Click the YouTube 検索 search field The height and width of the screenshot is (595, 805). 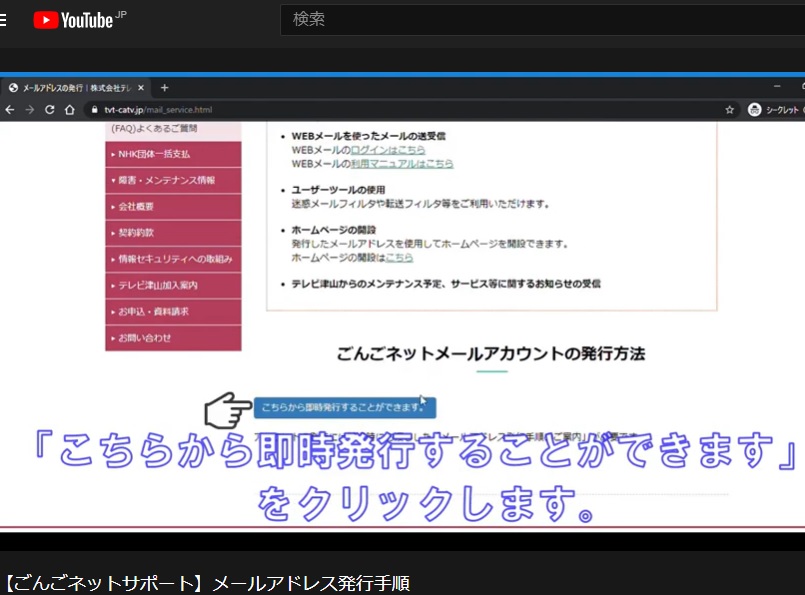[540, 19]
